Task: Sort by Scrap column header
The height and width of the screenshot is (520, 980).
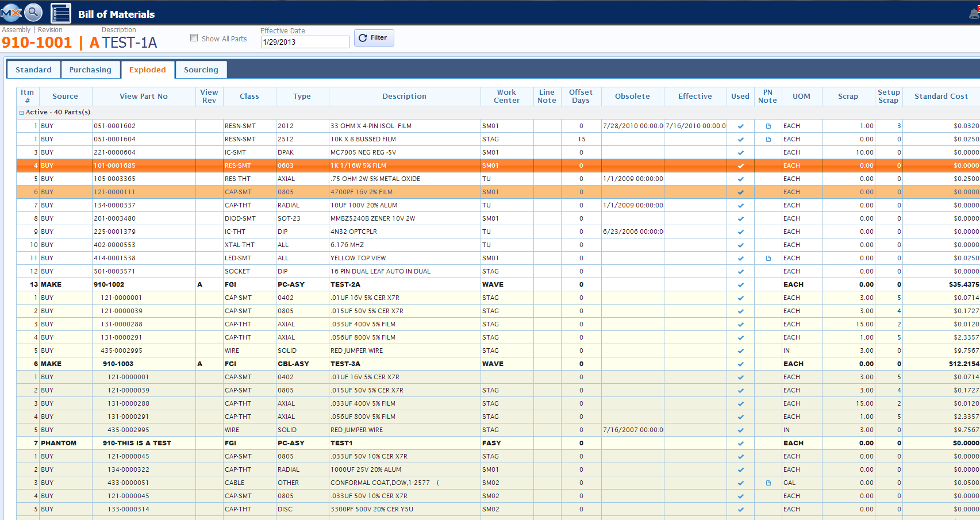Action: [x=848, y=96]
